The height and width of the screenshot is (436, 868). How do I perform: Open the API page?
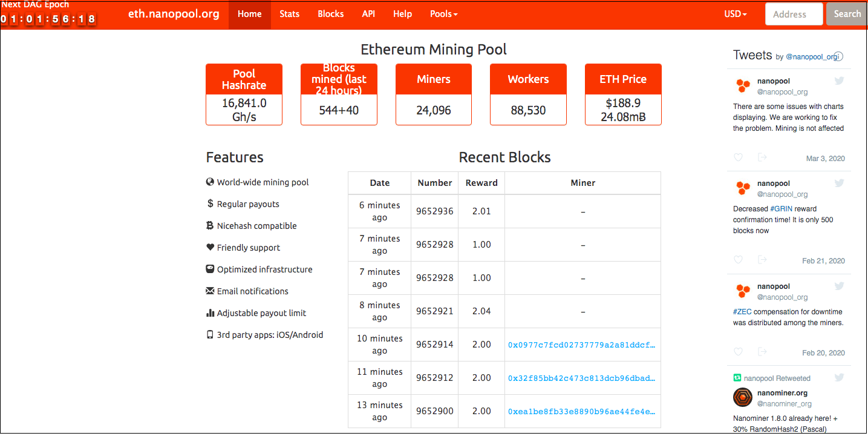click(x=368, y=14)
